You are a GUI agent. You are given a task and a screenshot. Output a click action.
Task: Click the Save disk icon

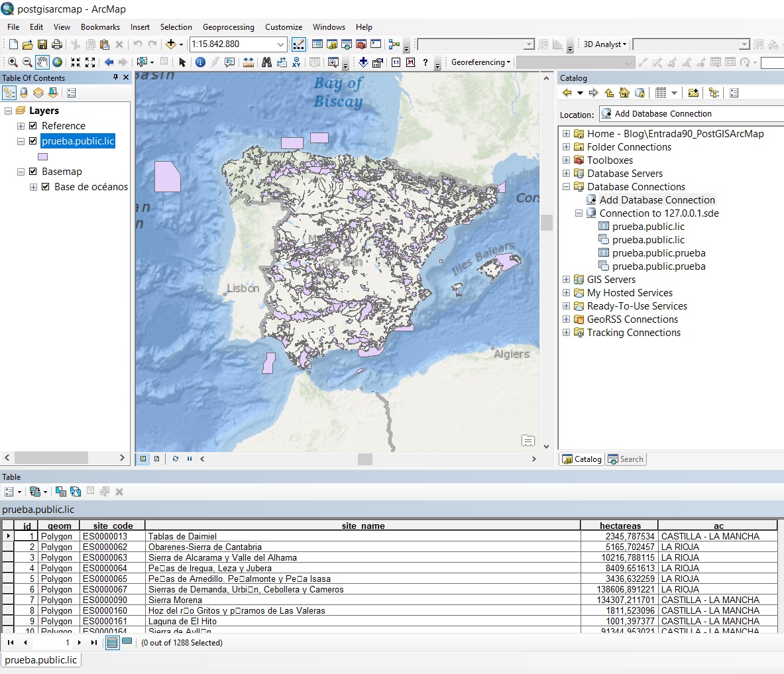click(42, 44)
